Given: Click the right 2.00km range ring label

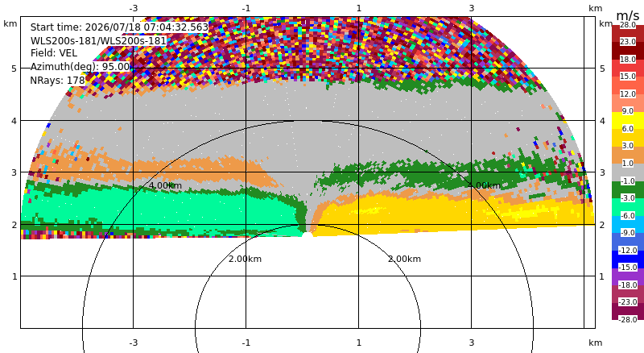Looking at the screenshot, I should point(405,259).
